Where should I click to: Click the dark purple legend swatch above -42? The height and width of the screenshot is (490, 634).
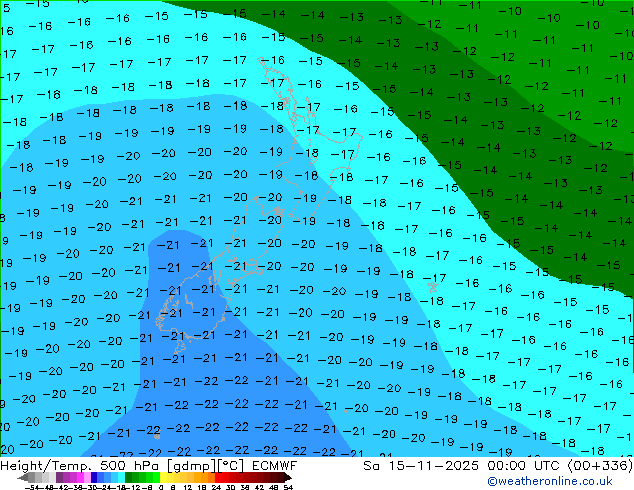[x=59, y=478]
